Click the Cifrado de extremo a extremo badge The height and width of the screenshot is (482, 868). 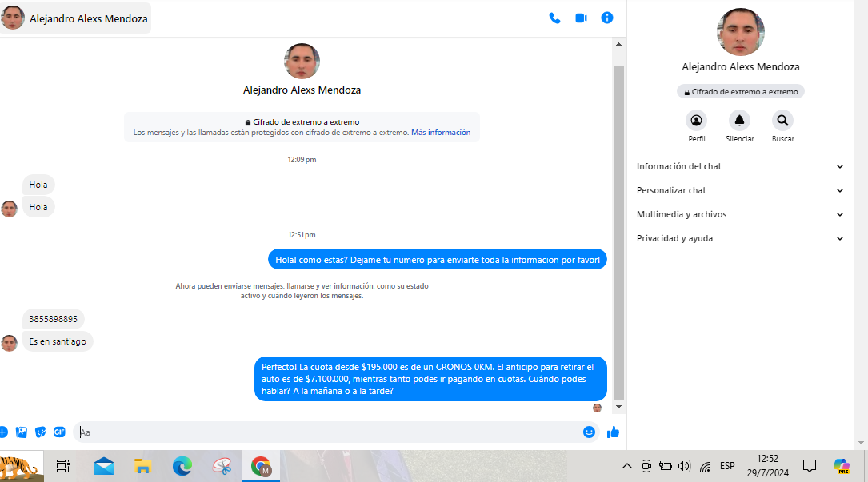coord(740,92)
